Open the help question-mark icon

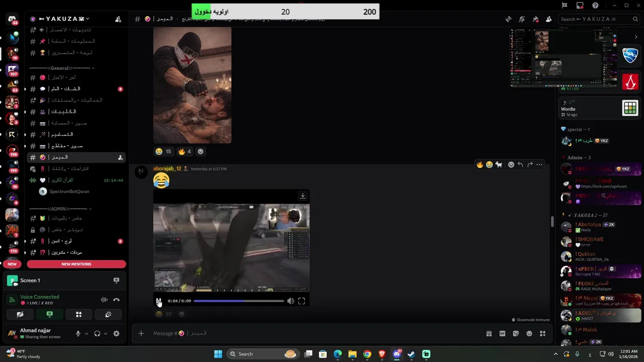click(x=596, y=6)
